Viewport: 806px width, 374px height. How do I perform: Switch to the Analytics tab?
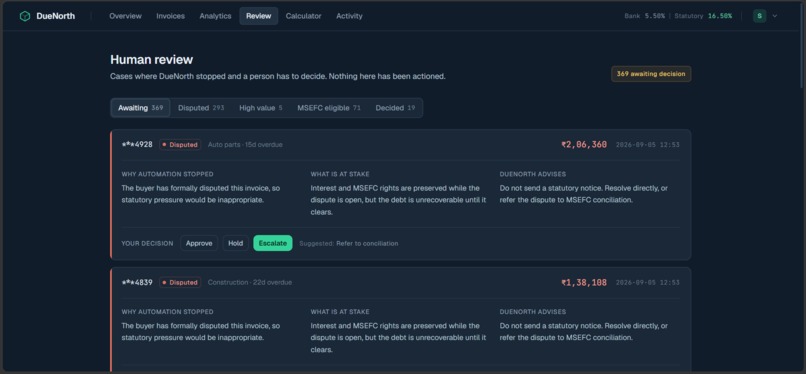(215, 16)
